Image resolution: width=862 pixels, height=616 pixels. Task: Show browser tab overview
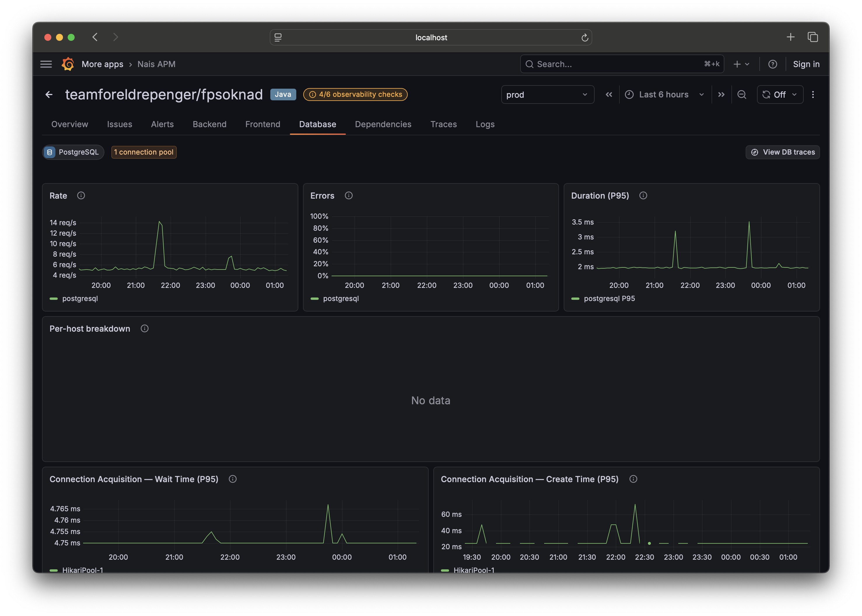click(812, 37)
